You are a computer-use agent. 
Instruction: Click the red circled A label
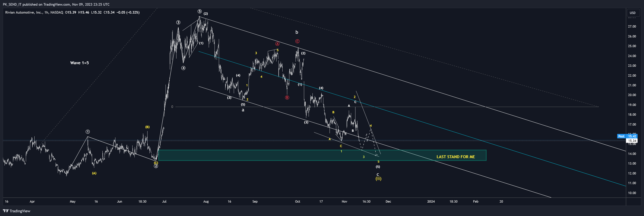pos(277,44)
